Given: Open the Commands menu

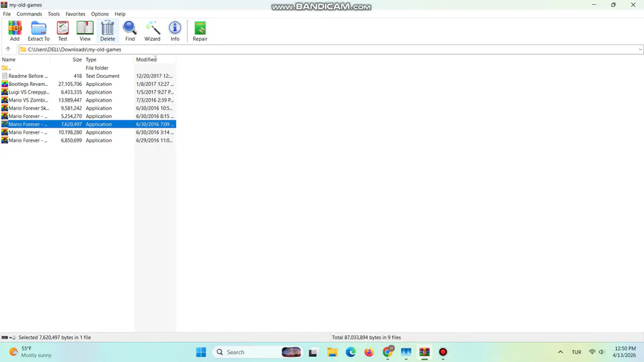Looking at the screenshot, I should tap(29, 14).
